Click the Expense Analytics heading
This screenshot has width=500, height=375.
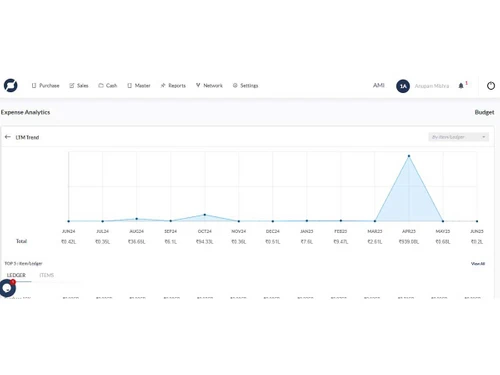(25, 112)
